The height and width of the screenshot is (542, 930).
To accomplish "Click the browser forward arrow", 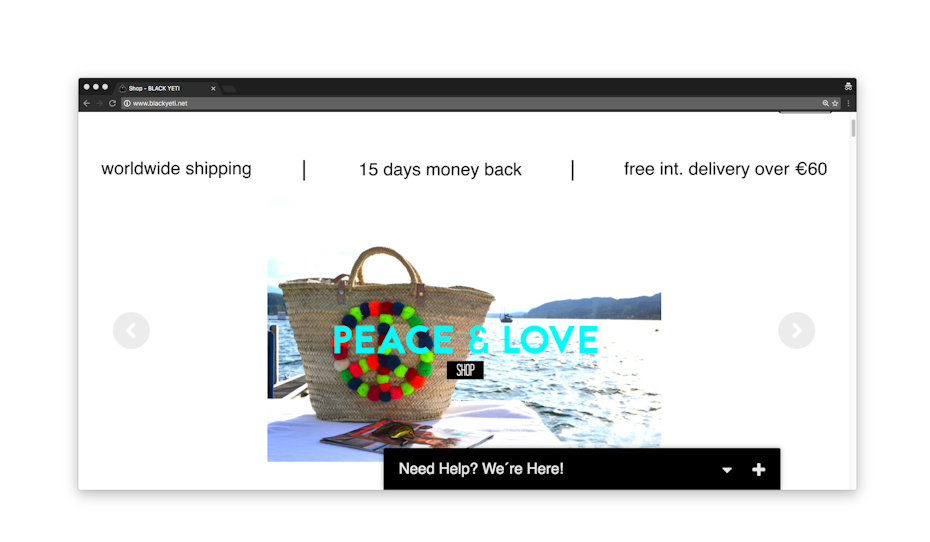I will 99,103.
